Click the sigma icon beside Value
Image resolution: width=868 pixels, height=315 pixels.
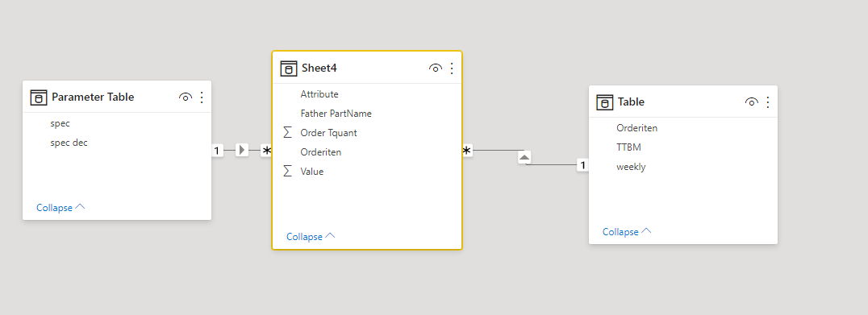(x=287, y=172)
